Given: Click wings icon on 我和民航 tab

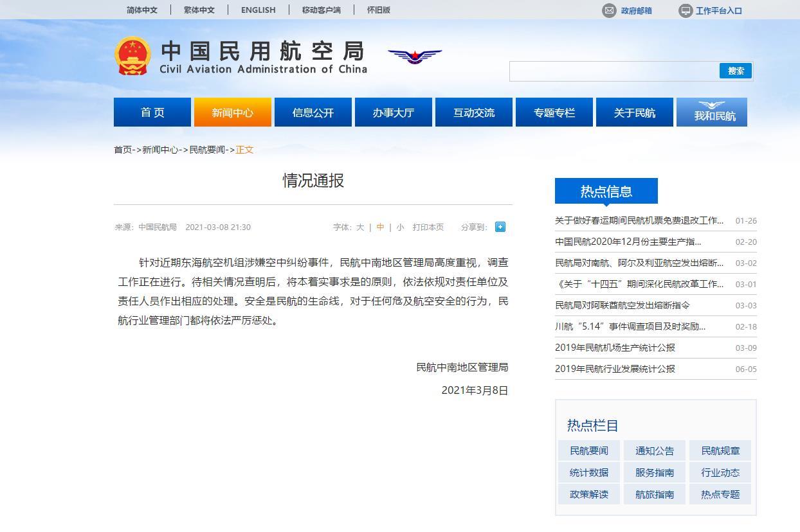Looking at the screenshot, I should tap(711, 105).
